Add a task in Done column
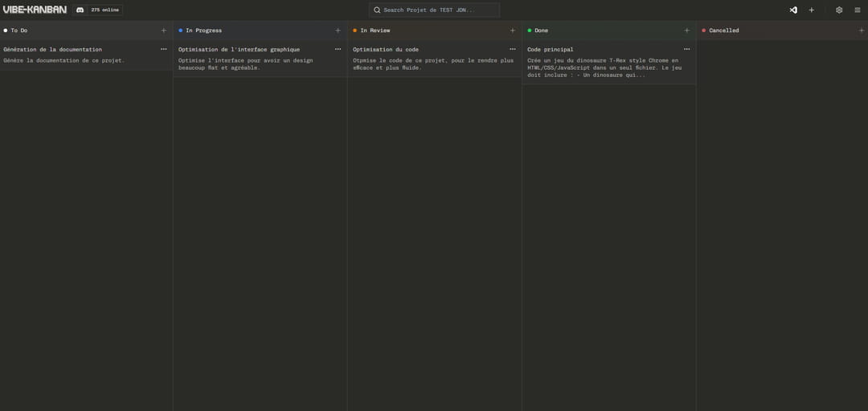The width and height of the screenshot is (868, 411). (x=686, y=31)
